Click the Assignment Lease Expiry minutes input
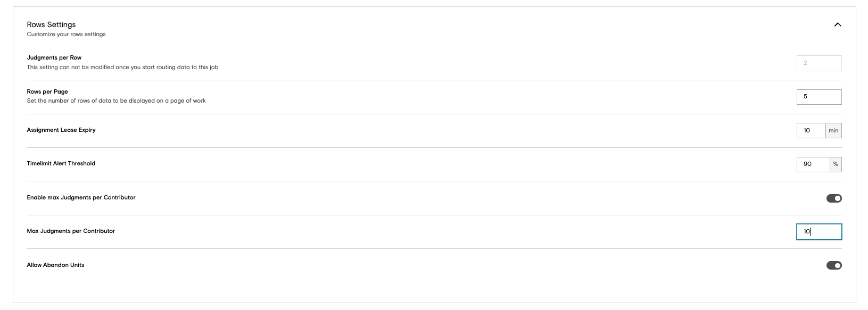Image resolution: width=868 pixels, height=310 pixels. point(811,130)
